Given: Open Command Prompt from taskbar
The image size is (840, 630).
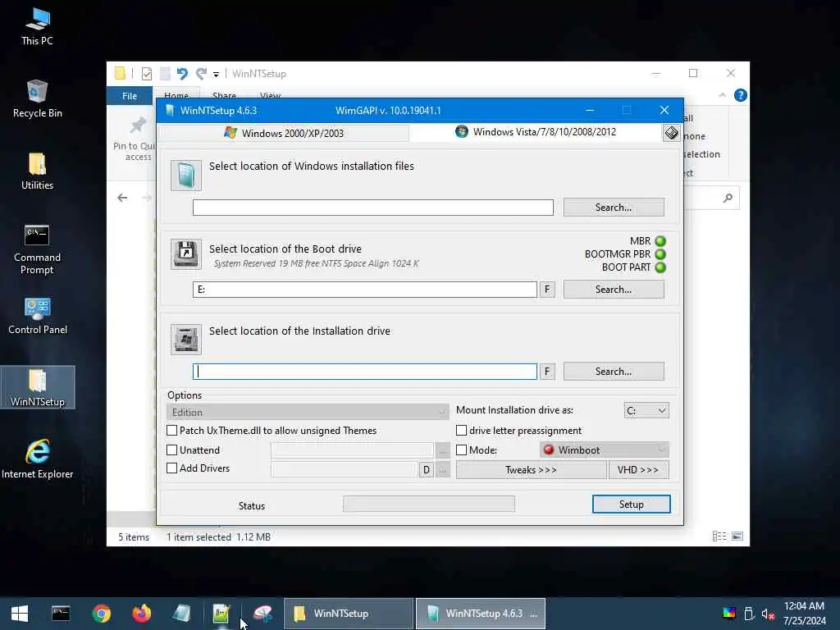Looking at the screenshot, I should coord(61,614).
